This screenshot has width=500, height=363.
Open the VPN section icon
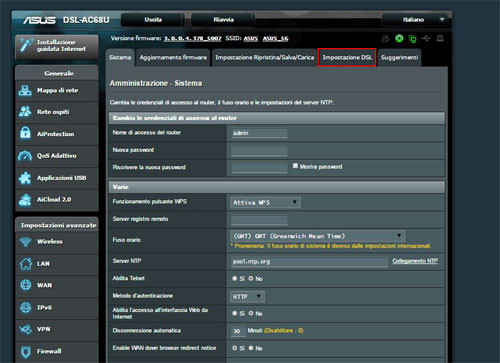[26, 329]
